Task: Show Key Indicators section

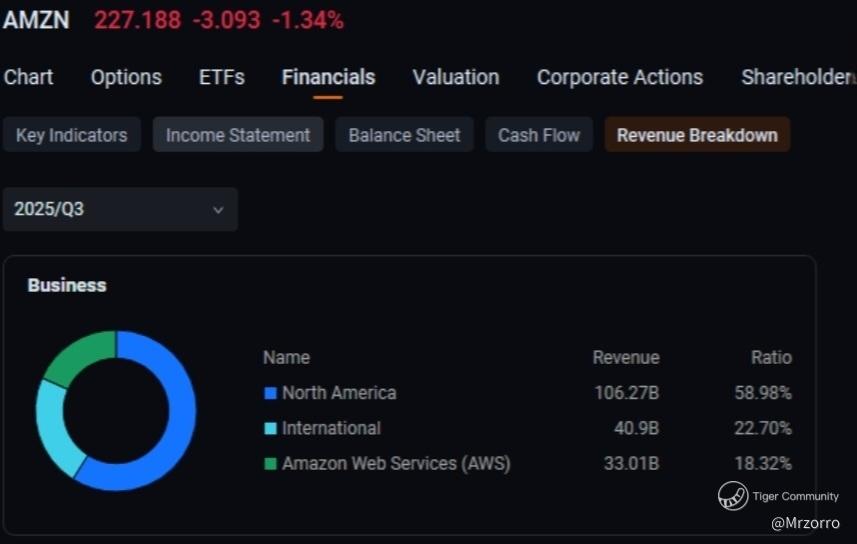Action: click(x=72, y=134)
